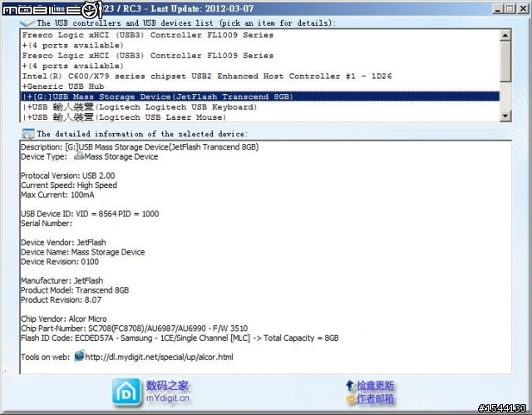Open the mYdigit.cn link
The height and width of the screenshot is (415, 532).
click(x=168, y=398)
